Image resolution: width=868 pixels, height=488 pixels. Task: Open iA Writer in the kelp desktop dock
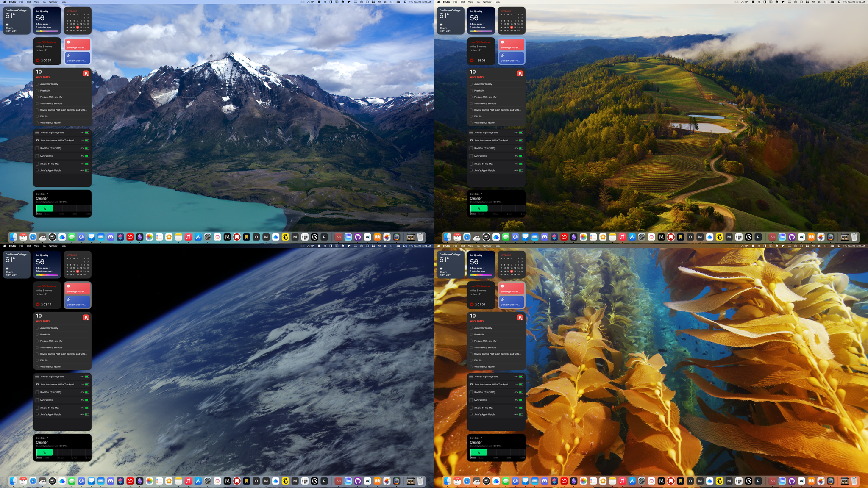(x=801, y=481)
